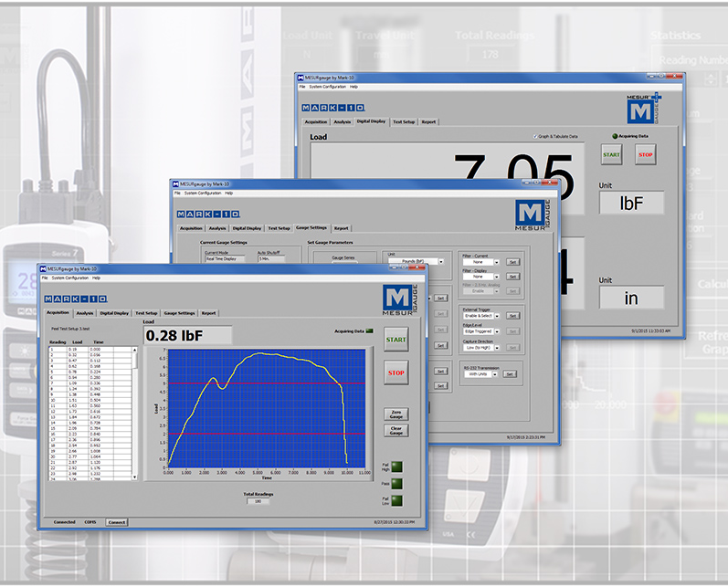Switch to Report tab in front window
The image size is (728, 587).
208,313
